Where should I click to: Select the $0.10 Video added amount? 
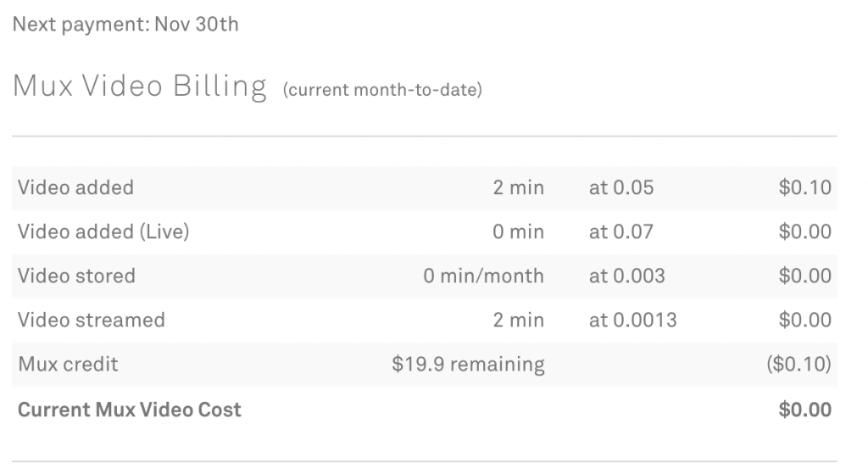tap(805, 187)
